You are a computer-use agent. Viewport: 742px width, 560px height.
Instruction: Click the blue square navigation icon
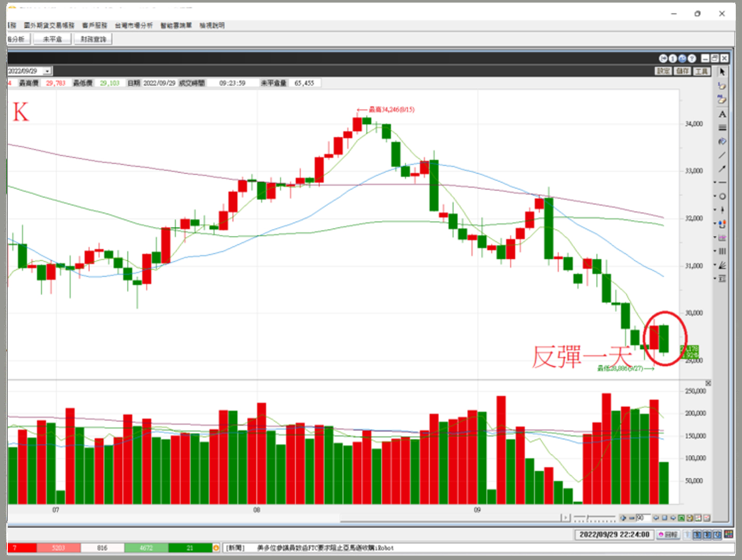click(664, 517)
